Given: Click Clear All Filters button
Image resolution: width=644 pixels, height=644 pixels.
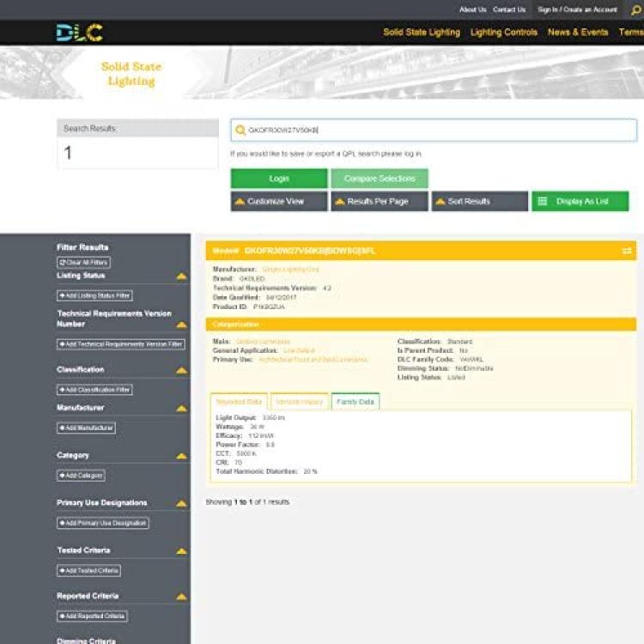Looking at the screenshot, I should (x=84, y=263).
